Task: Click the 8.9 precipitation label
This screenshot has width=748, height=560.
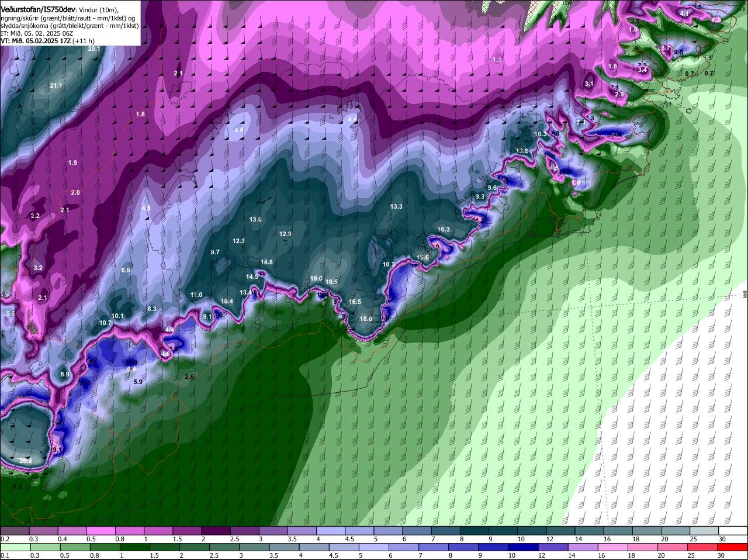Action: [x=65, y=374]
